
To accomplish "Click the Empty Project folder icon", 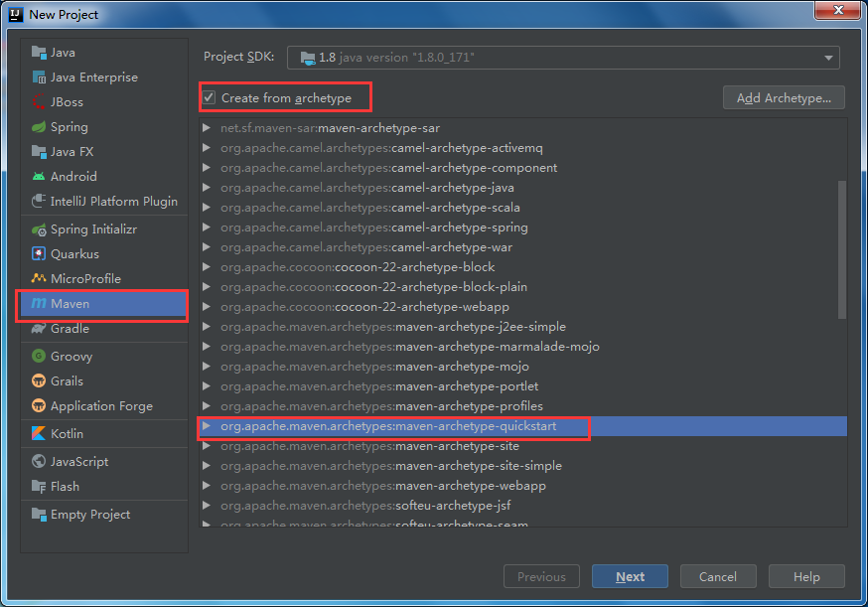I will coord(39,515).
